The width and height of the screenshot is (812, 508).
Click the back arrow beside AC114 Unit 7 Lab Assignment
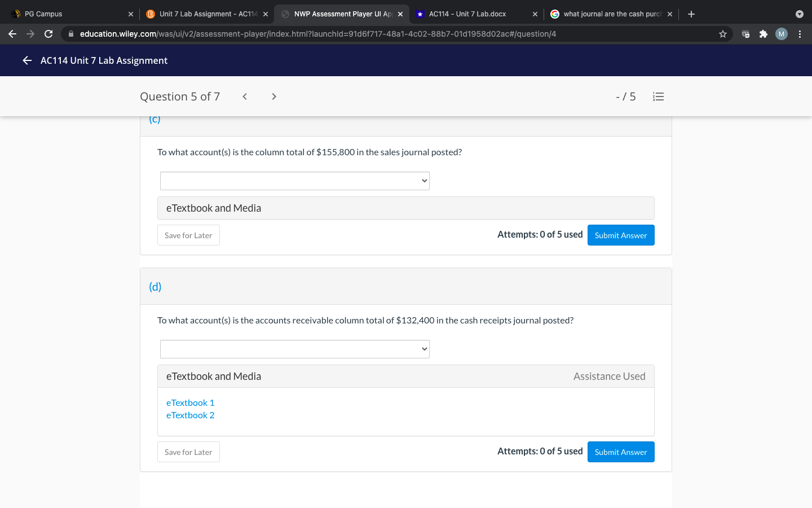tap(27, 60)
